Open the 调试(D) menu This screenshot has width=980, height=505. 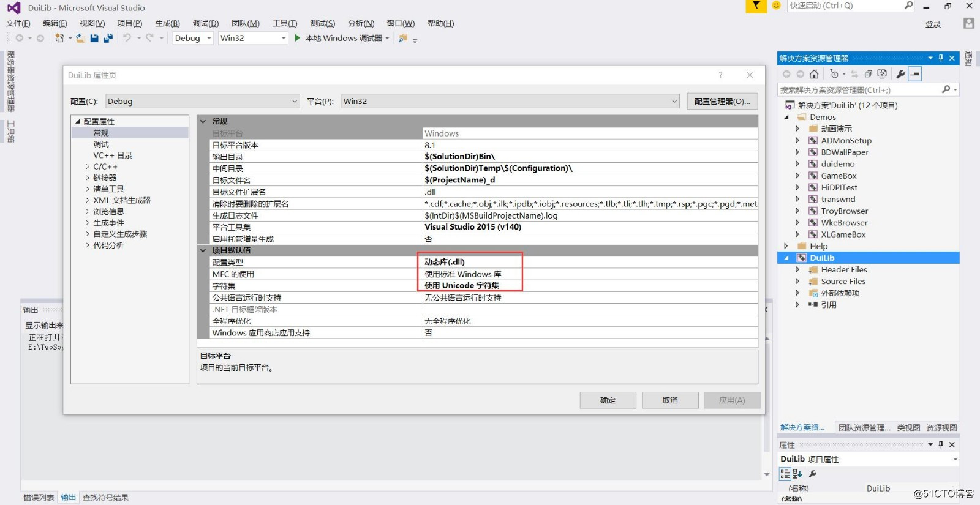tap(206, 23)
